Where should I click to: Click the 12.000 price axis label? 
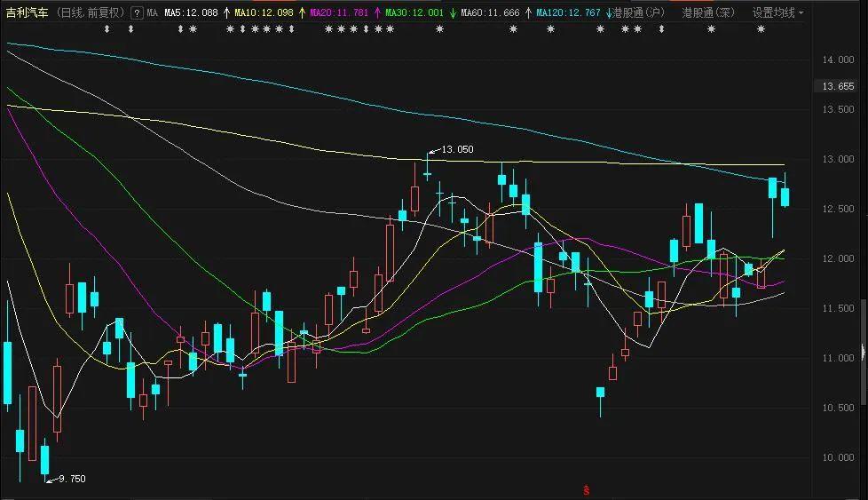coord(838,259)
